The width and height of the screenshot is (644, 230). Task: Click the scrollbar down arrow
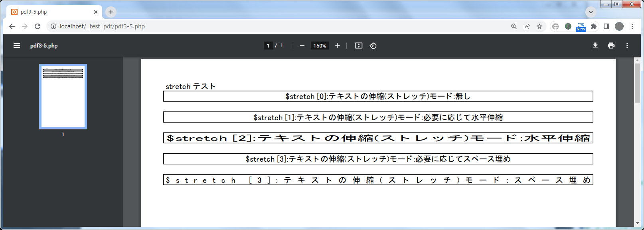(637, 224)
